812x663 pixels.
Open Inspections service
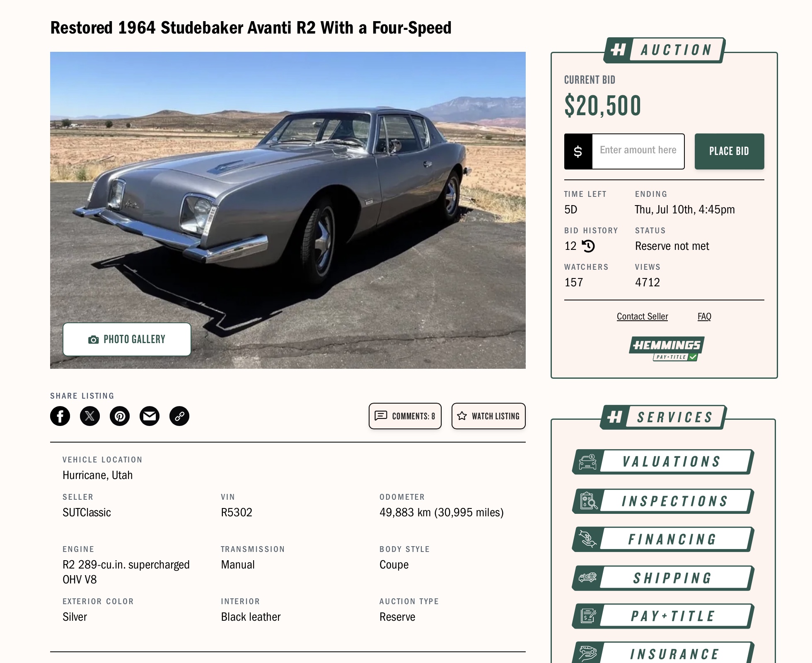pos(663,501)
